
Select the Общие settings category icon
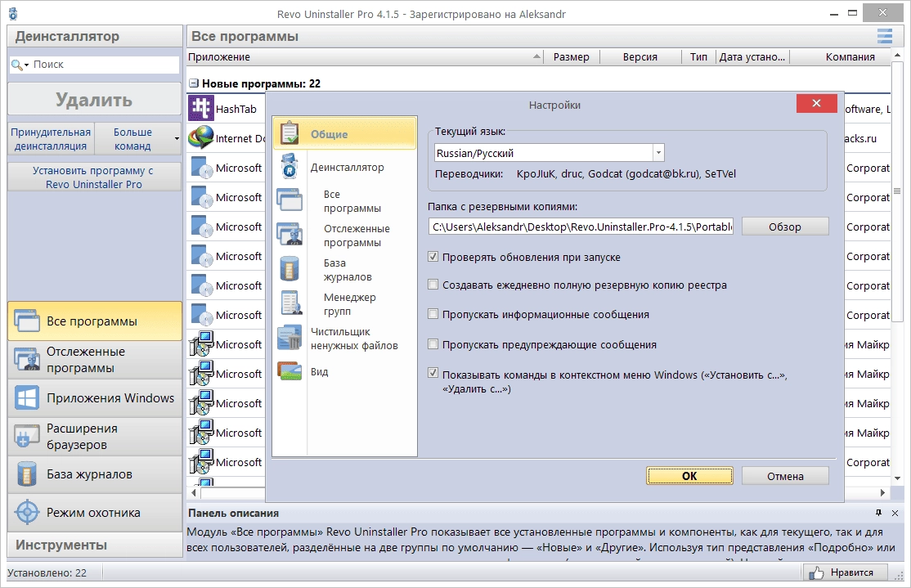289,133
